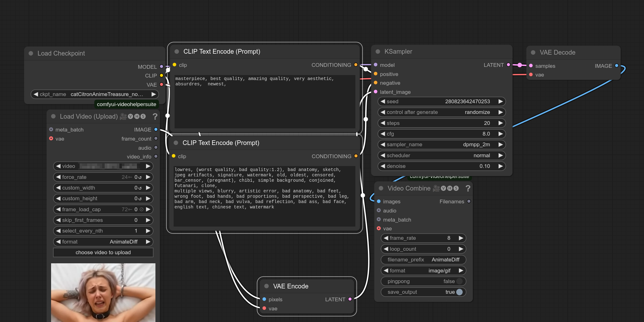Increase skip_first_frames using its right arrow
Viewport: 644px width, 322px height.
pyautogui.click(x=148, y=220)
